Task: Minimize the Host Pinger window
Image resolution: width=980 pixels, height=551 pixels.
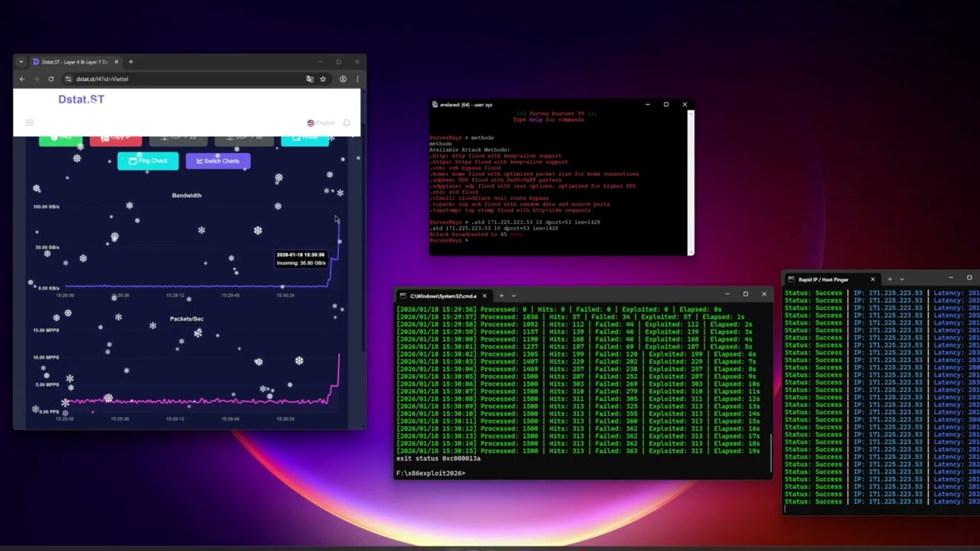Action: click(951, 278)
